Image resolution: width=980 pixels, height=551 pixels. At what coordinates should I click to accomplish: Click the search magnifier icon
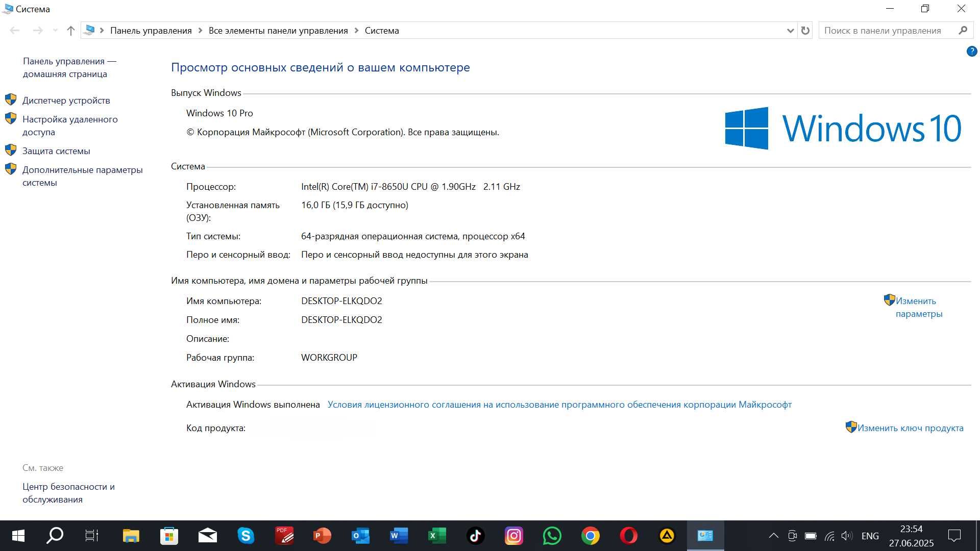pyautogui.click(x=963, y=31)
